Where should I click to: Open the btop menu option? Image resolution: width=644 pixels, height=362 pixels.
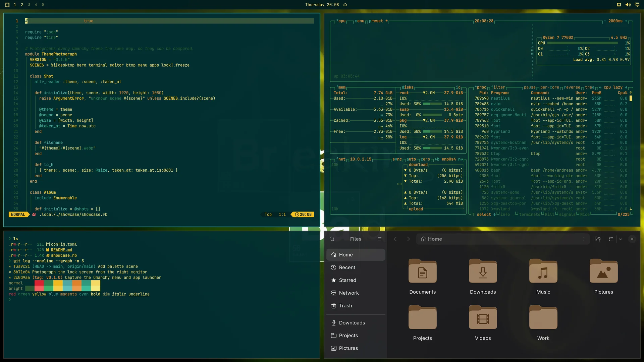(x=359, y=21)
